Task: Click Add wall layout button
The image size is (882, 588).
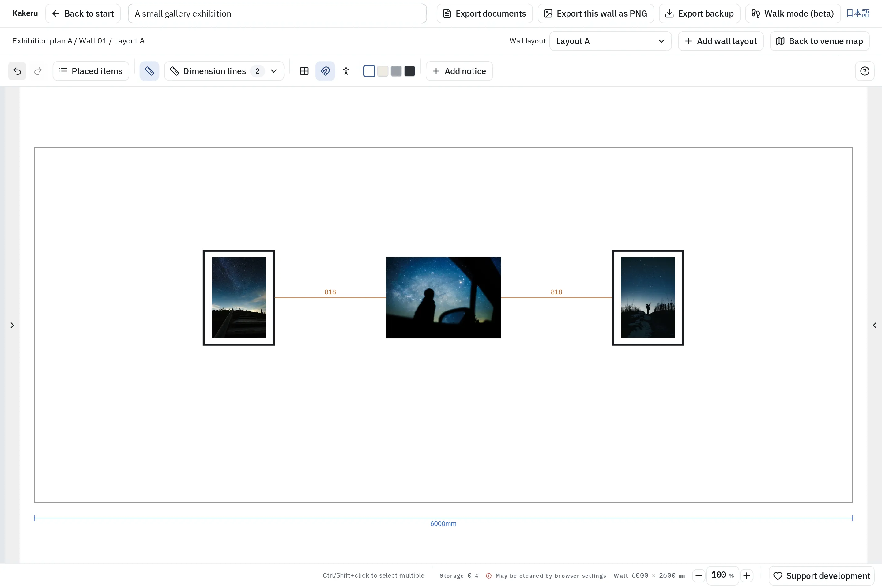Action: 721,41
